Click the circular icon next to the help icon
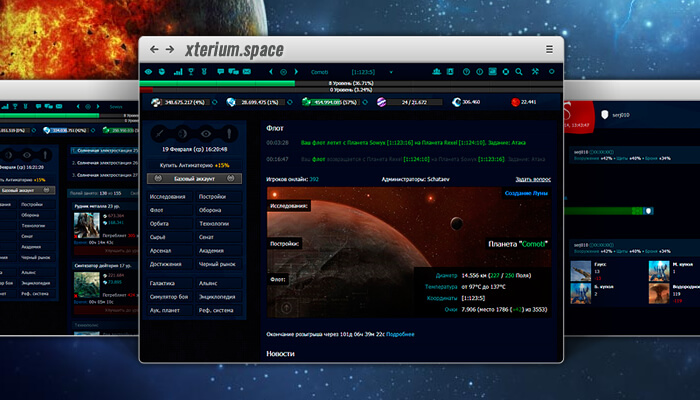The width and height of the screenshot is (700, 400). point(479,72)
